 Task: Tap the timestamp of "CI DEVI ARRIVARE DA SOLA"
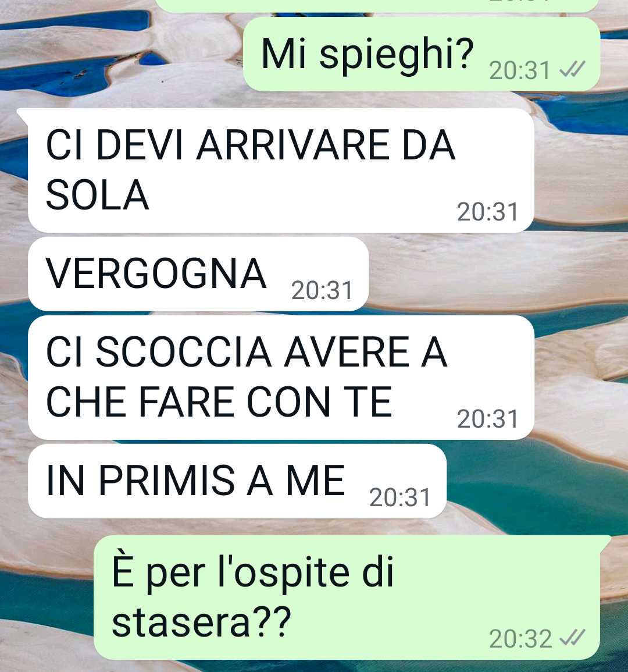click(x=487, y=212)
